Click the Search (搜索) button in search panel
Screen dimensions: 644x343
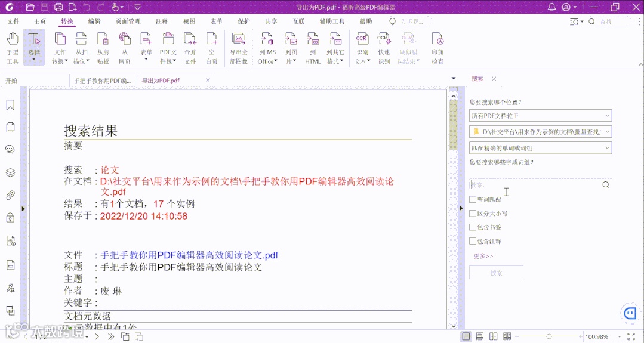[x=496, y=273]
